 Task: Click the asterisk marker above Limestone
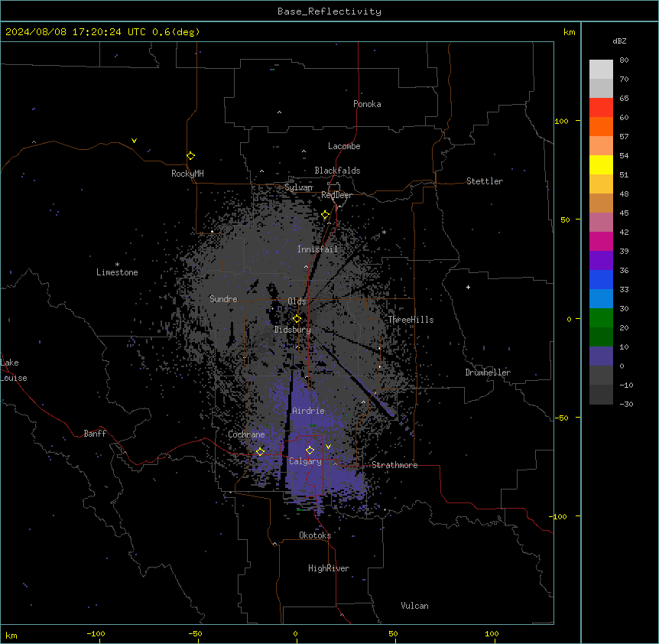117,265
